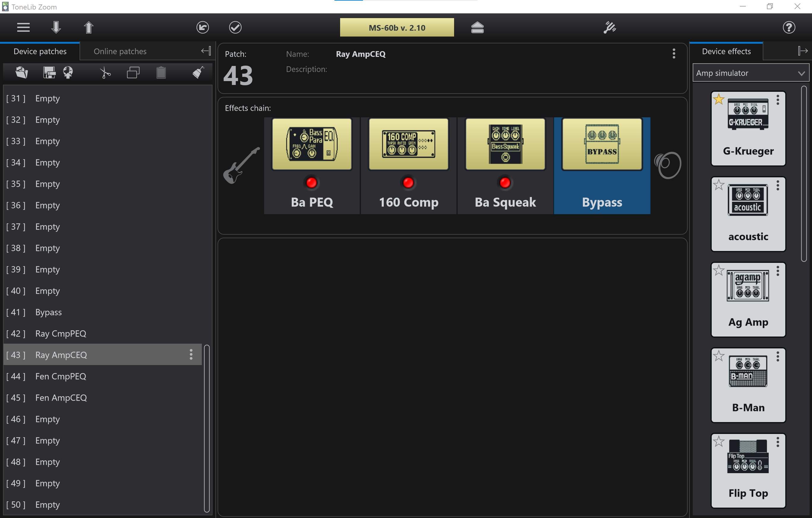
Task: Favorite the acoustic amp star
Action: coord(719,185)
